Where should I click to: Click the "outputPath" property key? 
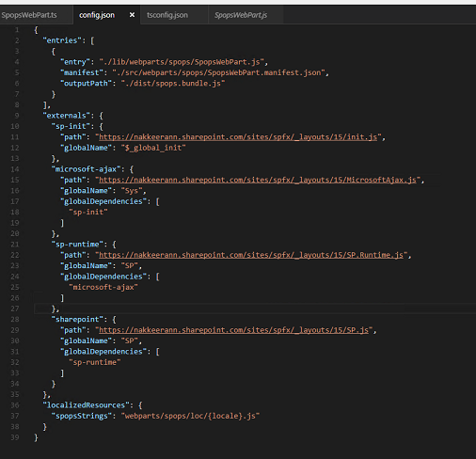pos(86,84)
